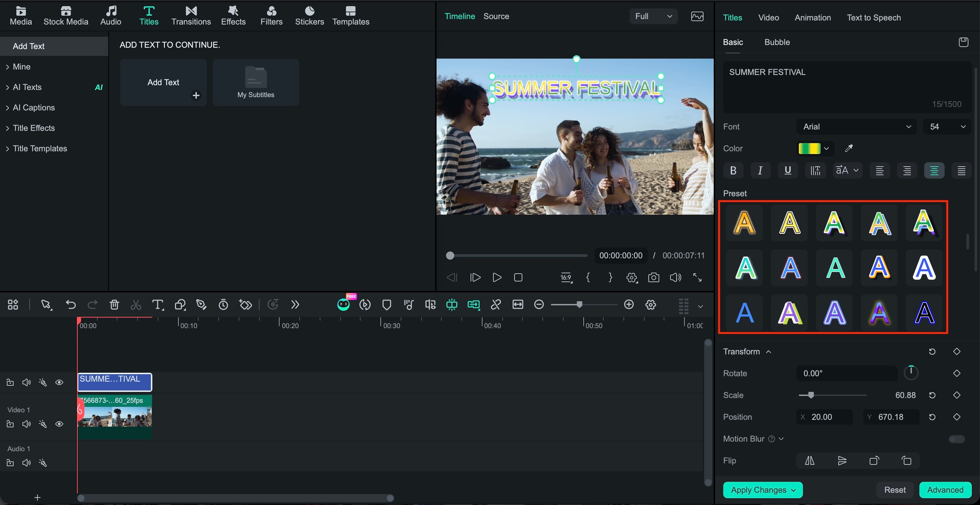Click the undo arrow in timeline toolbar
This screenshot has width=980, height=505.
(71, 305)
